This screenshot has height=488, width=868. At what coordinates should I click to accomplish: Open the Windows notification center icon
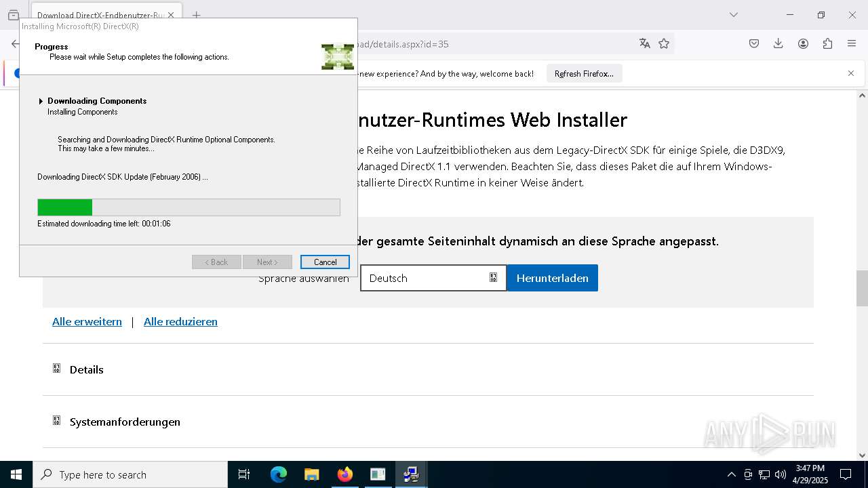click(x=846, y=474)
